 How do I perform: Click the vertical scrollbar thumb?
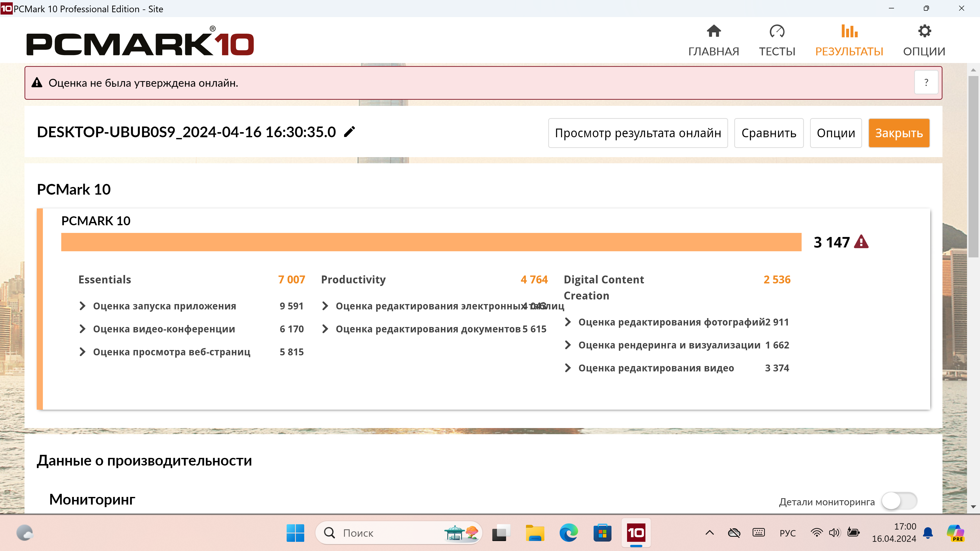point(973,166)
